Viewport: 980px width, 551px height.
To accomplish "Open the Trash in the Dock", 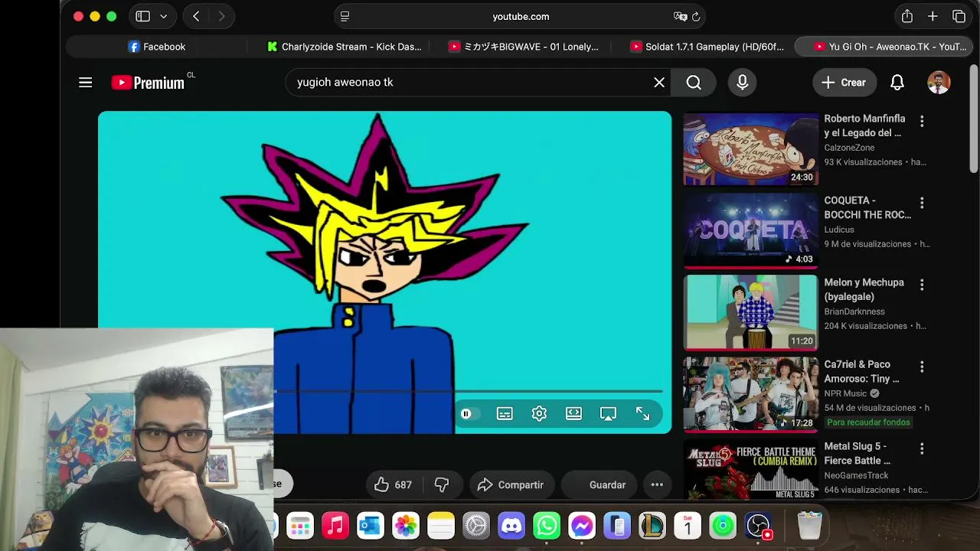I will point(809,526).
